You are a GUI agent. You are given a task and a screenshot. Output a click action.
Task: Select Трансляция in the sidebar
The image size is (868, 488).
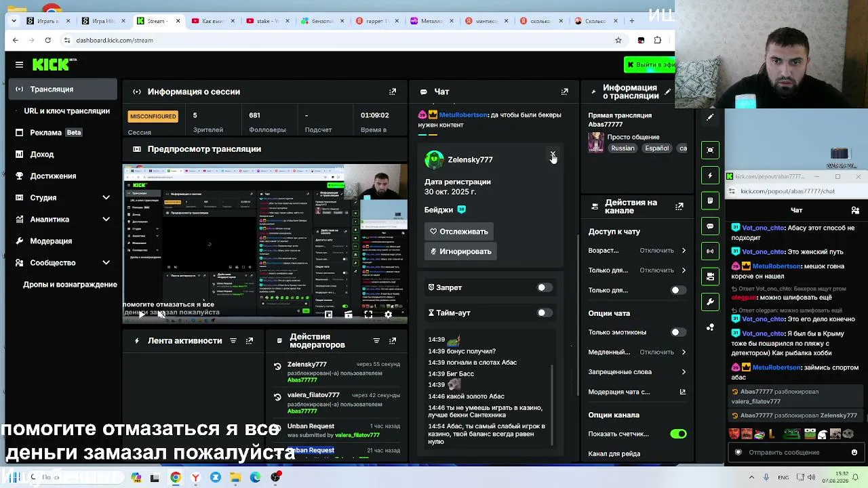coord(63,89)
